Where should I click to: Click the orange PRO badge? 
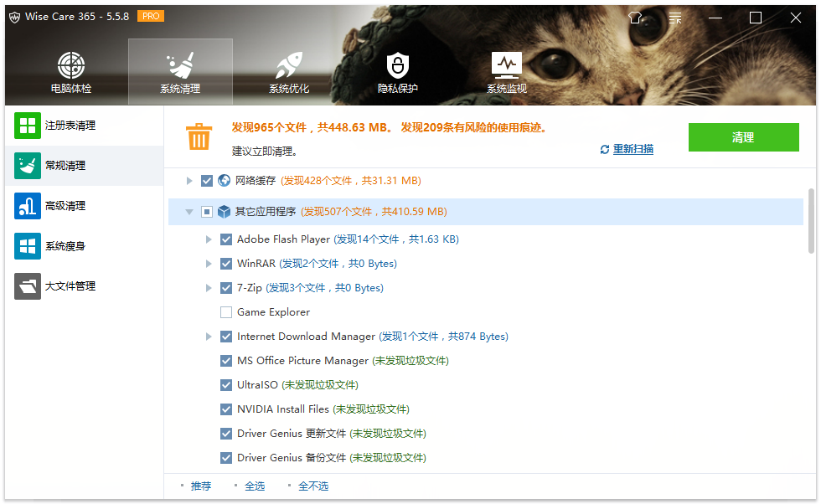coord(151,16)
